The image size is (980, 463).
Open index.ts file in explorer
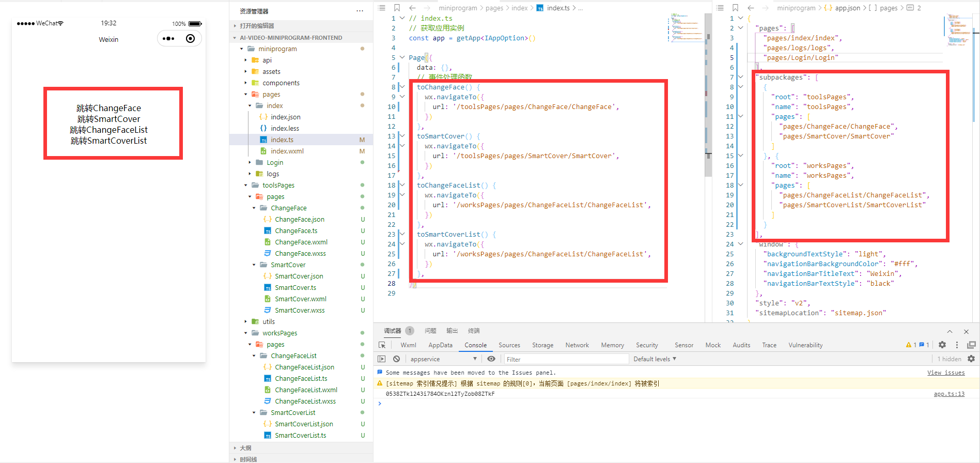click(282, 140)
